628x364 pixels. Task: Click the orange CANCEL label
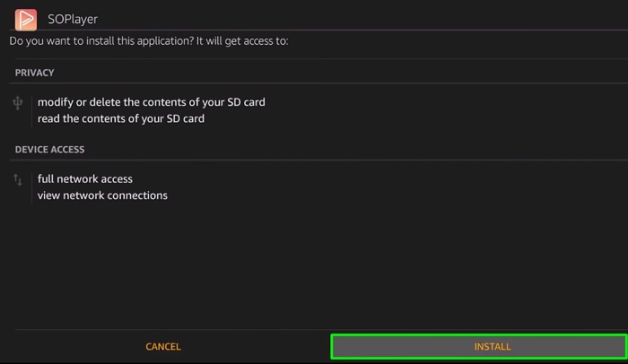[x=163, y=346]
